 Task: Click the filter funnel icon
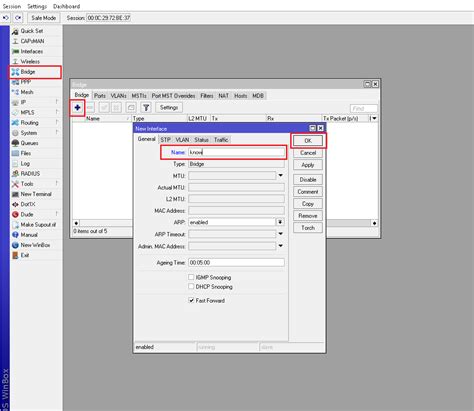(146, 108)
